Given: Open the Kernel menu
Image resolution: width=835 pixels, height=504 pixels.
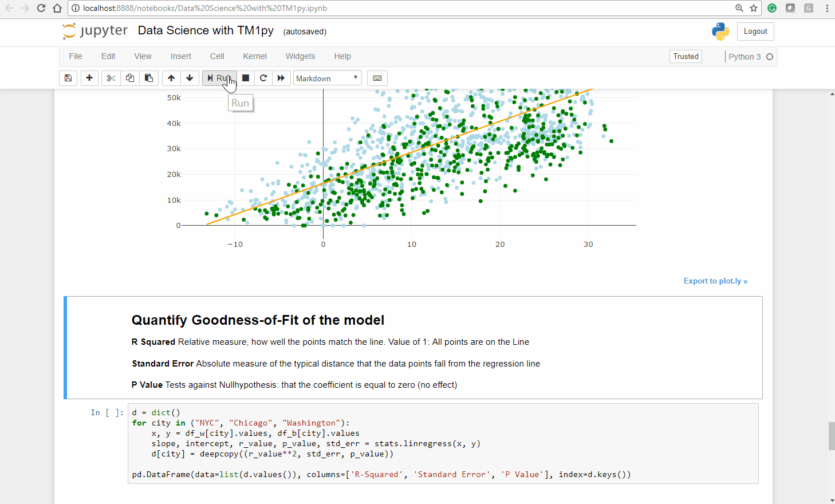Looking at the screenshot, I should (x=255, y=56).
